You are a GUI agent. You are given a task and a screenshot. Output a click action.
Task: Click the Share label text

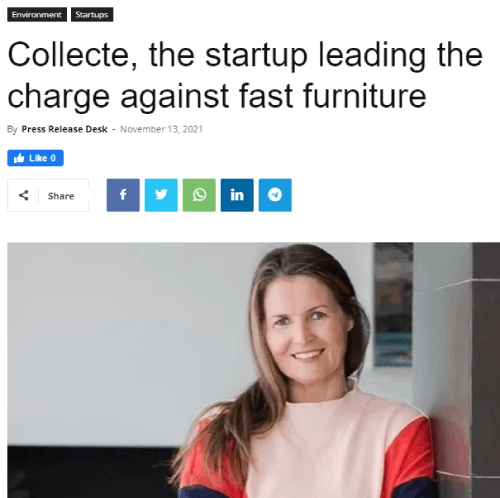click(61, 196)
